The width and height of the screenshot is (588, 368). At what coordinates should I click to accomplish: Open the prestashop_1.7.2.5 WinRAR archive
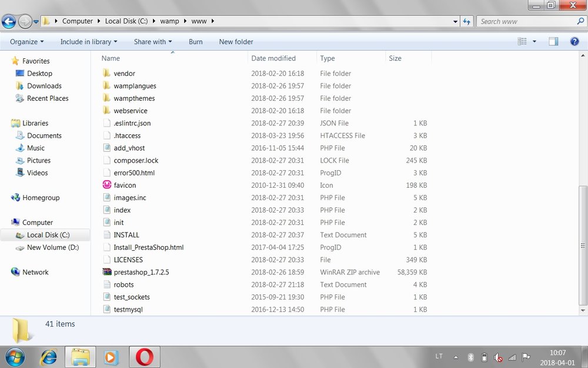[141, 272]
